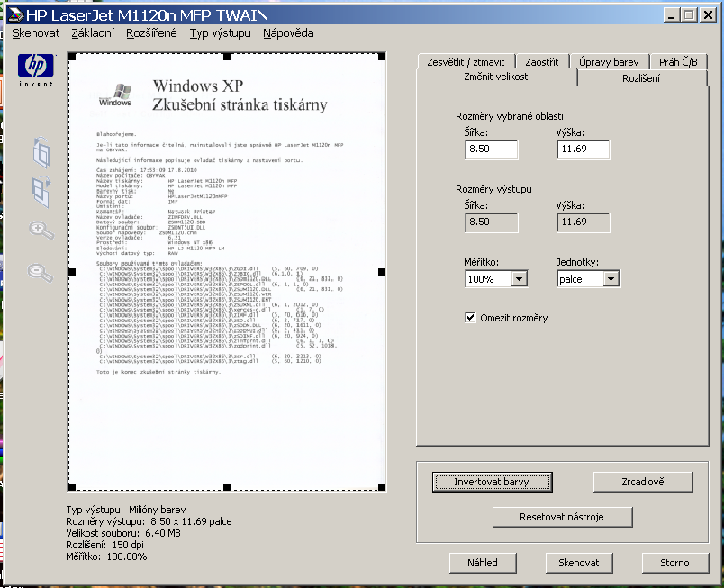
Task: Open the Rozšířené menu
Action: coord(151,33)
